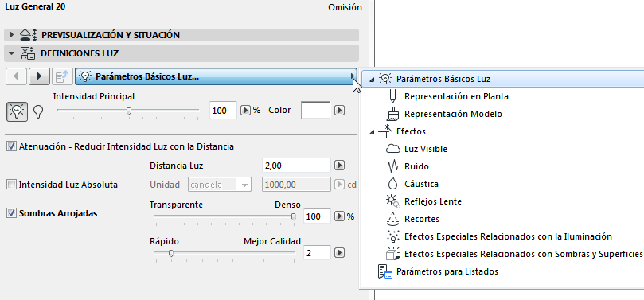Collapse the Efectos tree node
This screenshot has height=300, width=644.
(x=372, y=132)
